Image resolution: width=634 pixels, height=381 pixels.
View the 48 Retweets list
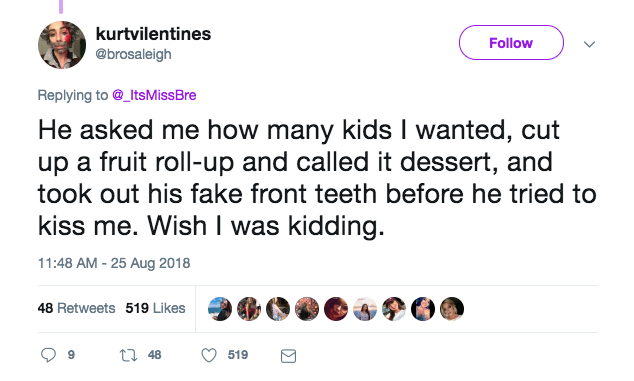76,308
